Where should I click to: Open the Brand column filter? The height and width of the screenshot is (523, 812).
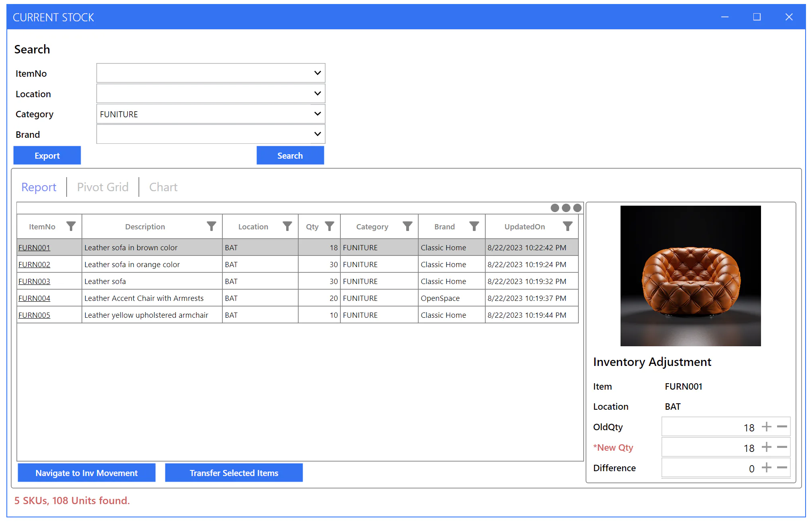[x=474, y=227]
